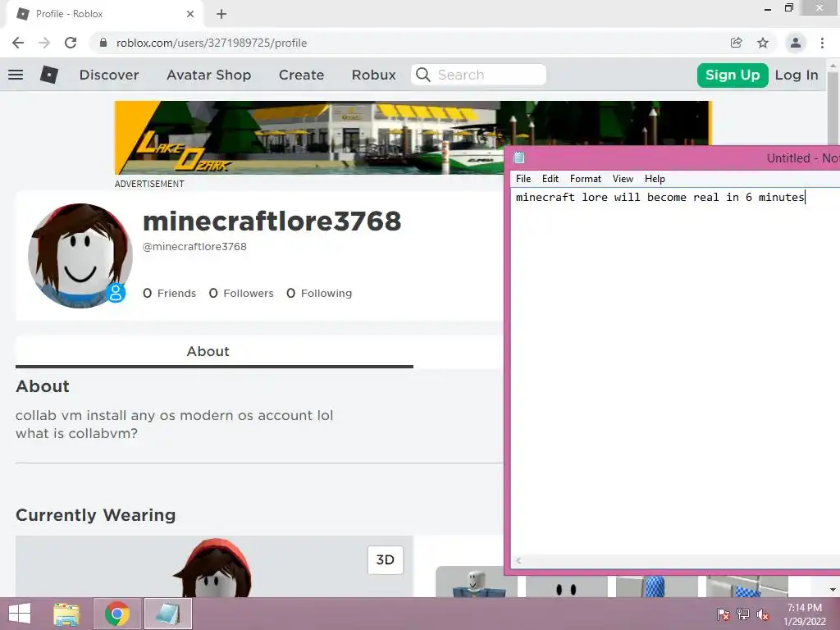Click Notepad icon on taskbar
Image resolution: width=840 pixels, height=630 pixels.
click(167, 614)
